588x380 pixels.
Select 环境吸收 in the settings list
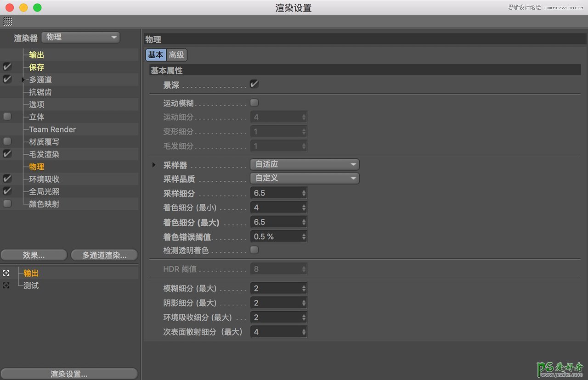[x=44, y=179]
